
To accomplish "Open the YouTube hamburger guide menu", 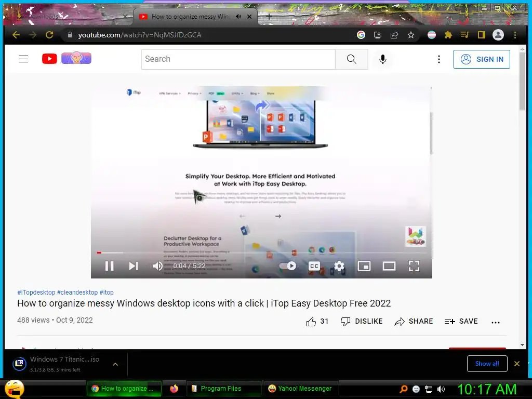I will pos(23,59).
